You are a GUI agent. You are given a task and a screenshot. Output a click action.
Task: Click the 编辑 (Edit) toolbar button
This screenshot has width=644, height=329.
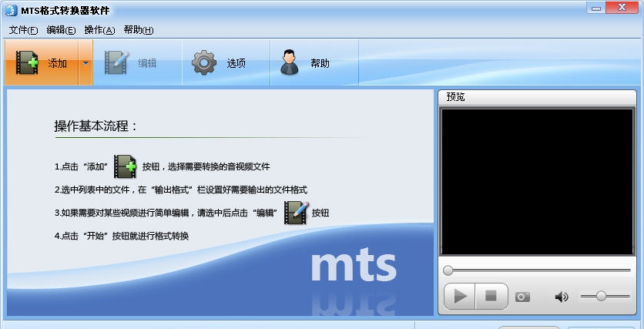(x=138, y=63)
